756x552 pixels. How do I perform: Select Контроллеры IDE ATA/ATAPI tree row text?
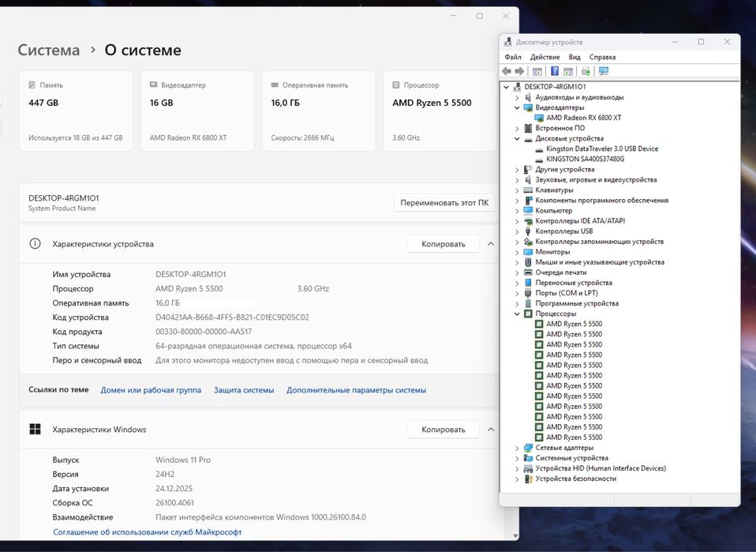pos(580,221)
